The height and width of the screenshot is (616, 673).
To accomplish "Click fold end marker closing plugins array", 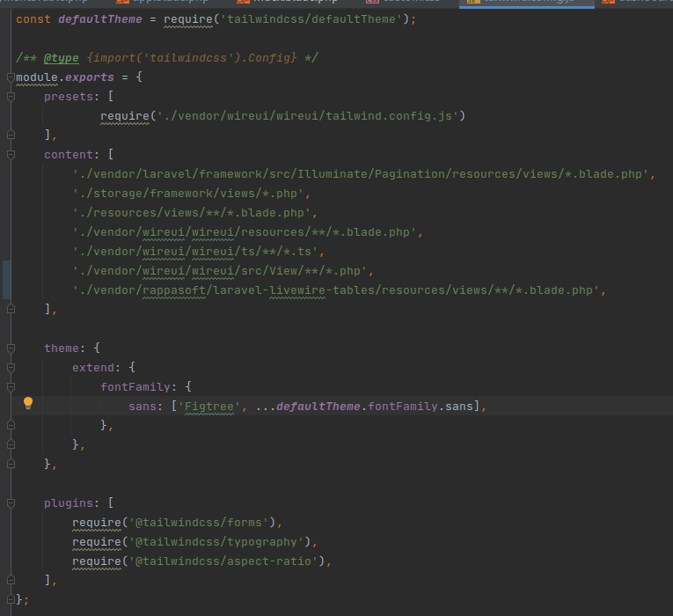I will [x=11, y=581].
